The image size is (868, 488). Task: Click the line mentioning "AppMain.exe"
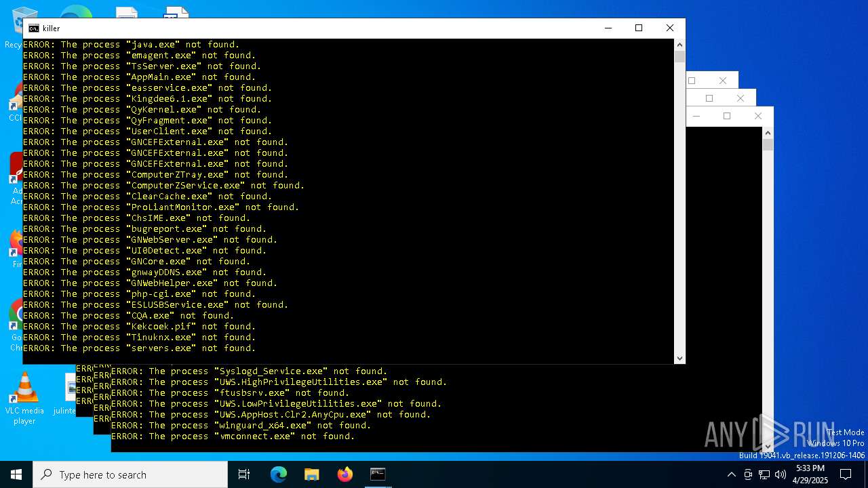tap(140, 77)
